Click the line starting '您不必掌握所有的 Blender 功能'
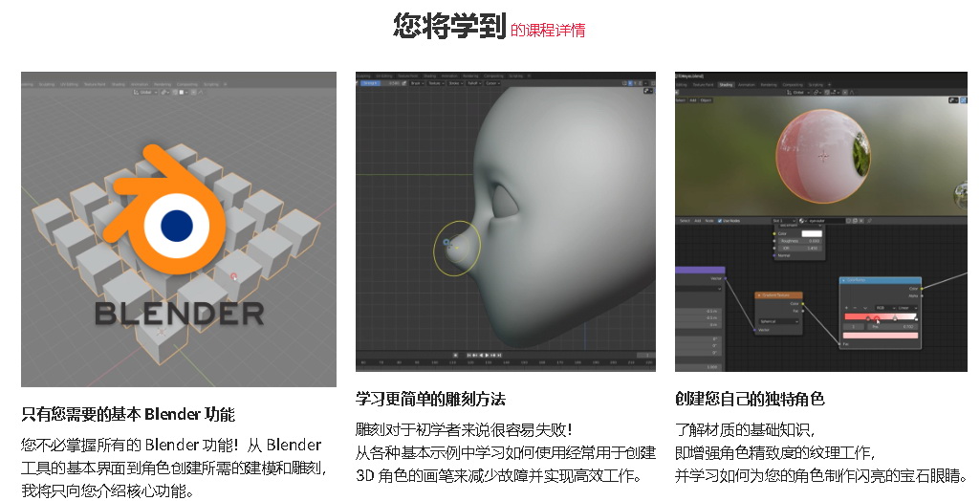 click(171, 445)
